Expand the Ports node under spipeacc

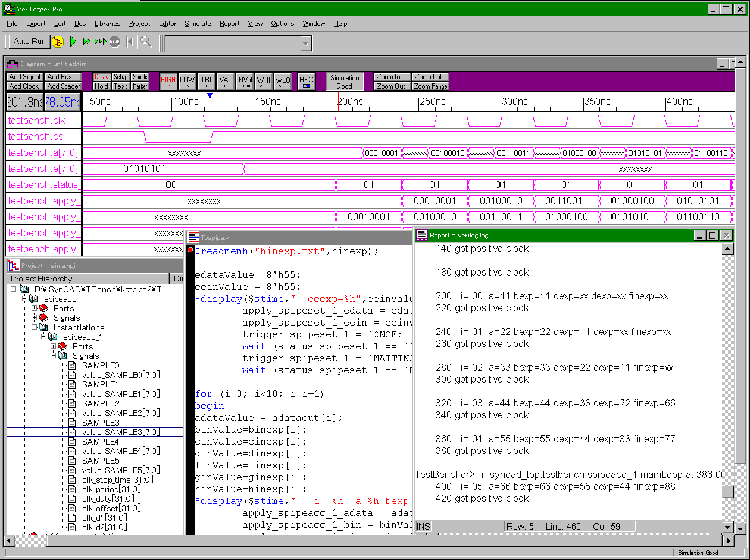[35, 308]
